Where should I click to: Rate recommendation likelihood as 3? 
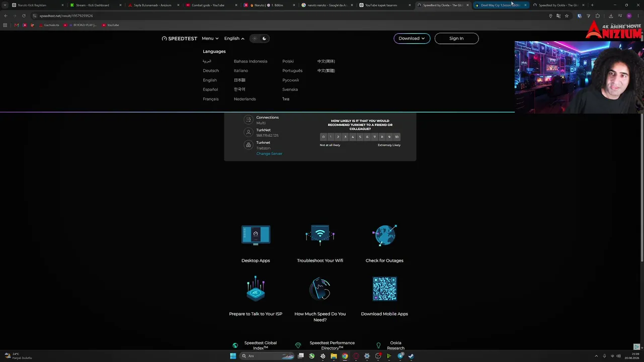pos(345,137)
